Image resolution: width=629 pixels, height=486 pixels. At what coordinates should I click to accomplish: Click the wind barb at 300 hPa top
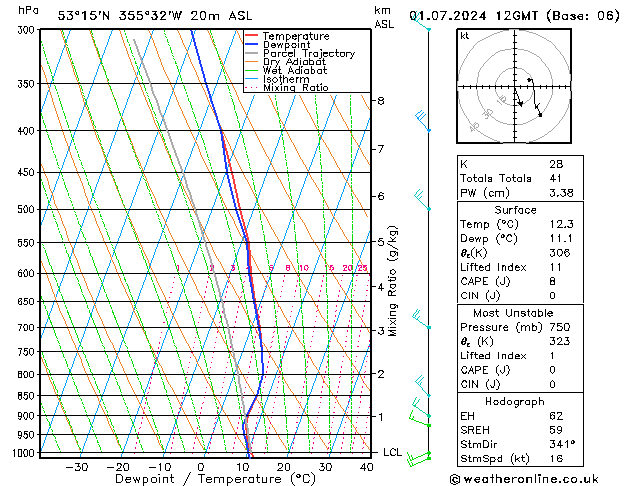[421, 22]
